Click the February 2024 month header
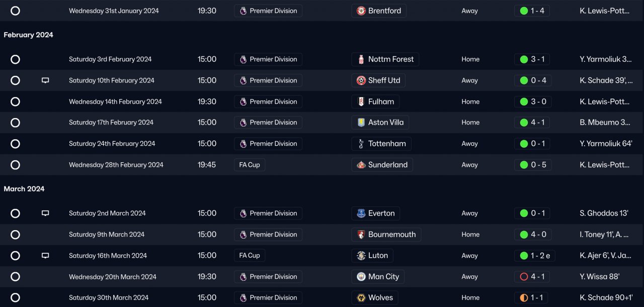 tap(28, 35)
